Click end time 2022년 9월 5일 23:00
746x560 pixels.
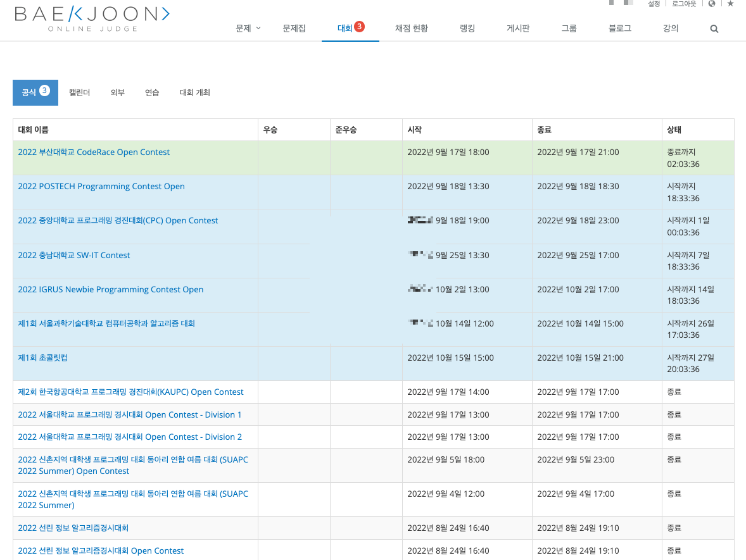tap(576, 459)
